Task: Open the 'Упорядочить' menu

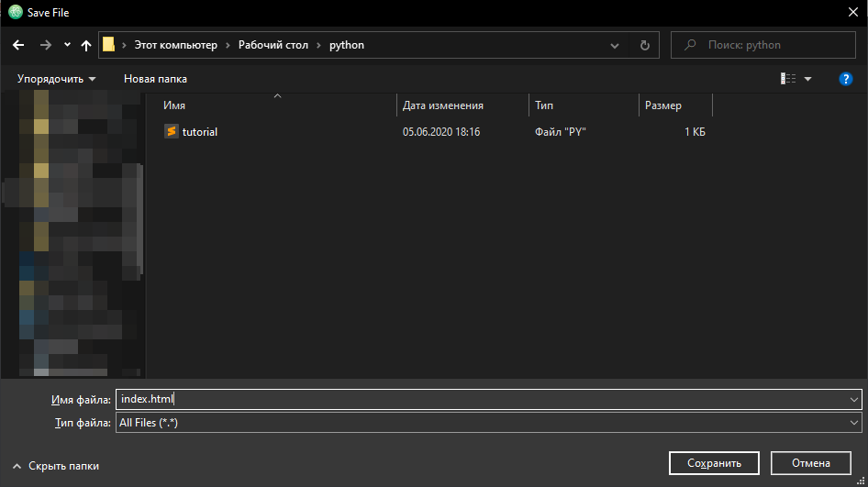Action: click(57, 79)
